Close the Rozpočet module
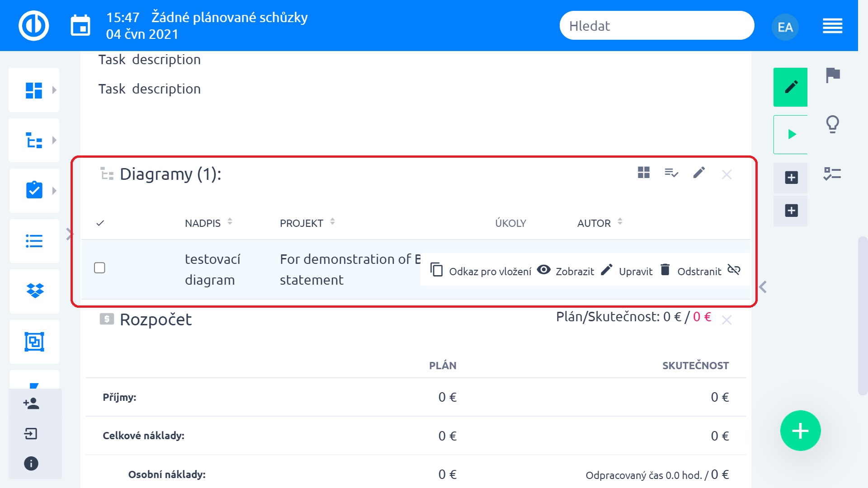This screenshot has height=488, width=868. tap(726, 320)
